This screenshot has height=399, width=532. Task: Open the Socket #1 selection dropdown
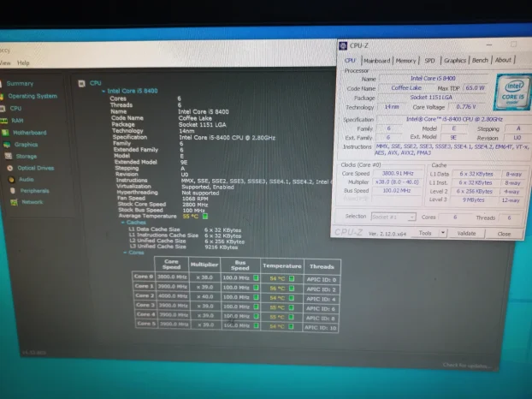tap(393, 217)
